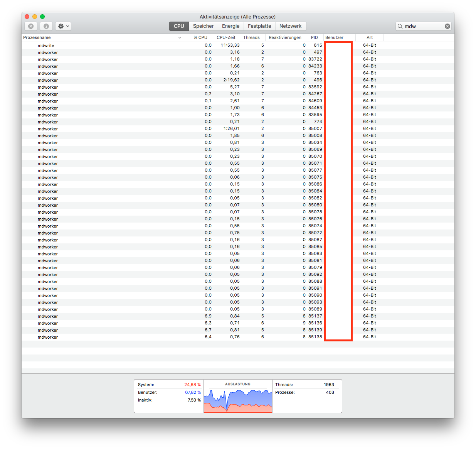The width and height of the screenshot is (476, 449).
Task: Click into the search field containing mdw
Action: tap(423, 26)
